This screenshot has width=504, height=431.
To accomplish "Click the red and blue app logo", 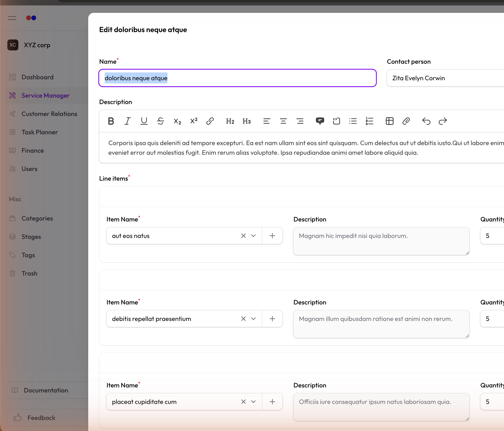I will tap(31, 18).
